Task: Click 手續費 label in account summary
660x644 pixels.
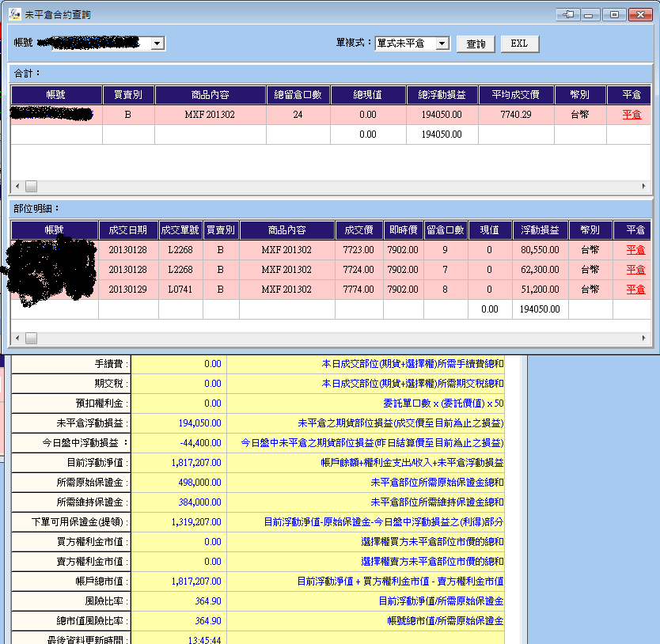Action: (111, 364)
